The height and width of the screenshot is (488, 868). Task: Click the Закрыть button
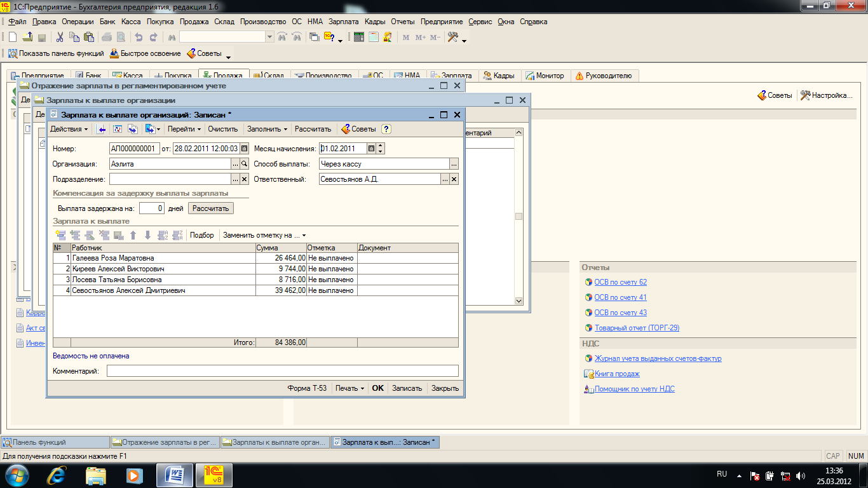point(445,388)
